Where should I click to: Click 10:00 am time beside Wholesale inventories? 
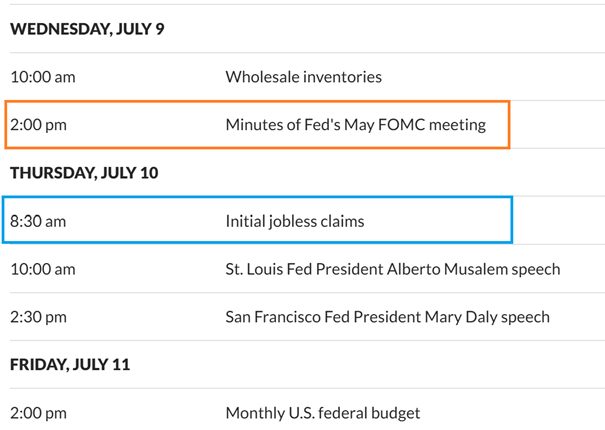point(42,77)
